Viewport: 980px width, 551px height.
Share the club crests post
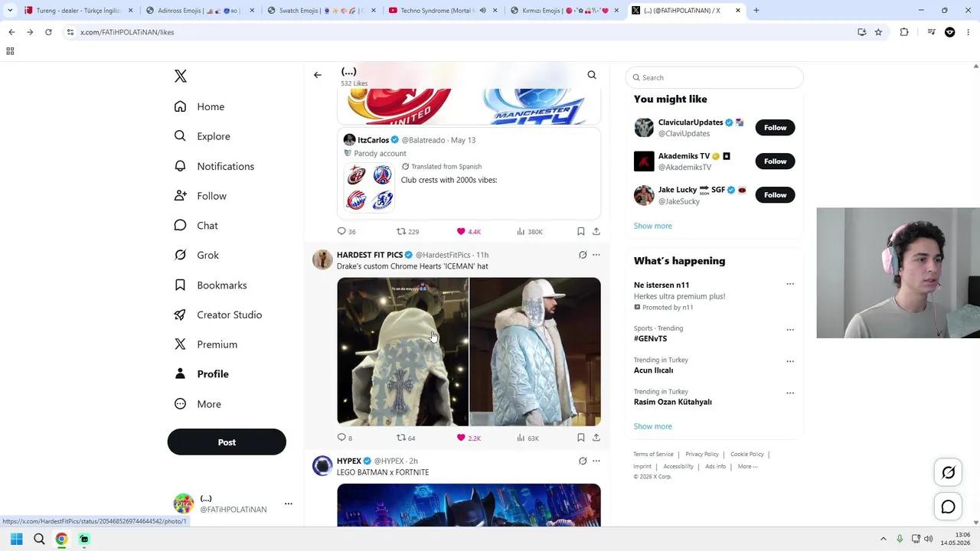596,231
